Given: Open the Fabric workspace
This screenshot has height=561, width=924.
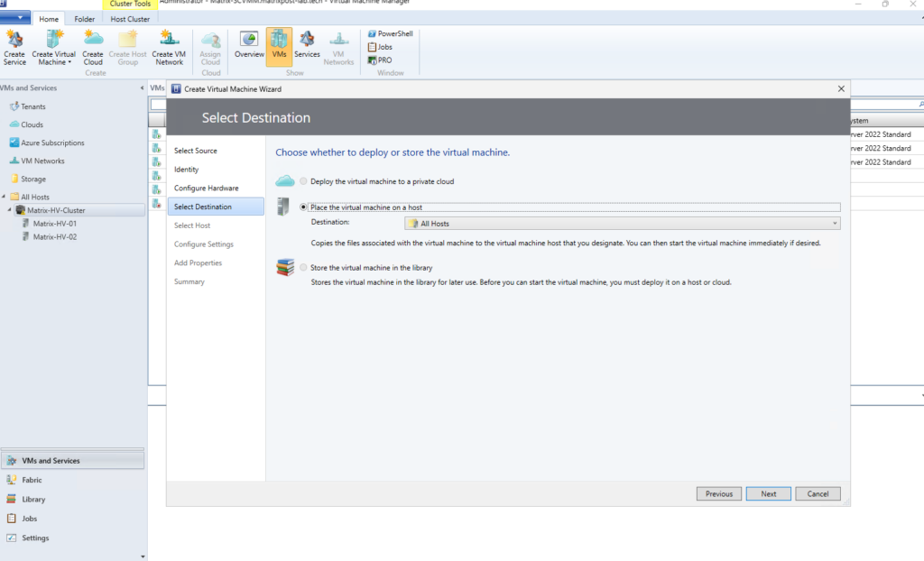Looking at the screenshot, I should tap(32, 480).
